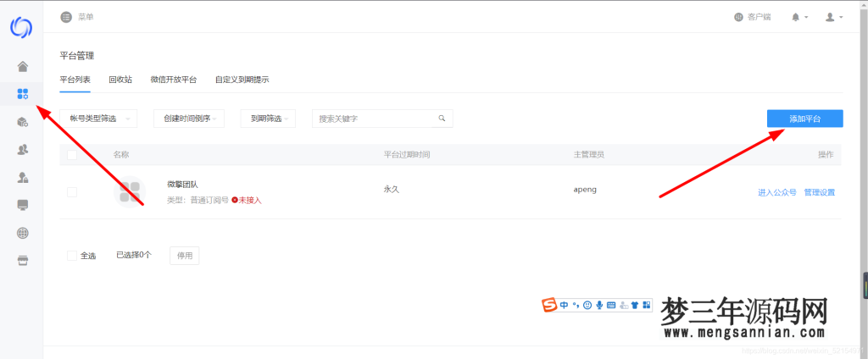Switch to the 微信开放平台 tab
The image size is (868, 359).
(x=174, y=80)
